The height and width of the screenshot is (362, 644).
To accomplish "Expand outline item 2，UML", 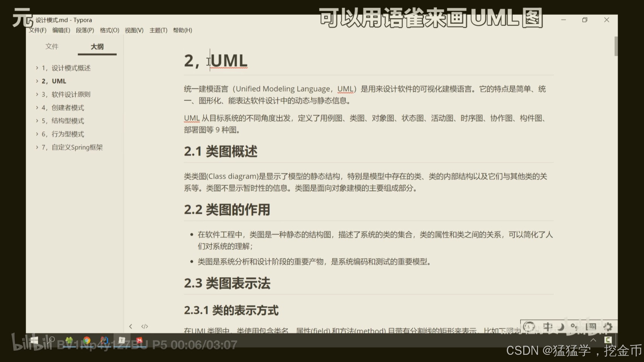I will pyautogui.click(x=37, y=81).
